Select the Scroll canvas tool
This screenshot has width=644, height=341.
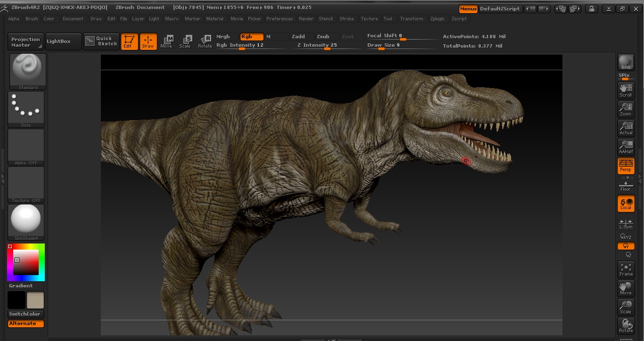[626, 90]
